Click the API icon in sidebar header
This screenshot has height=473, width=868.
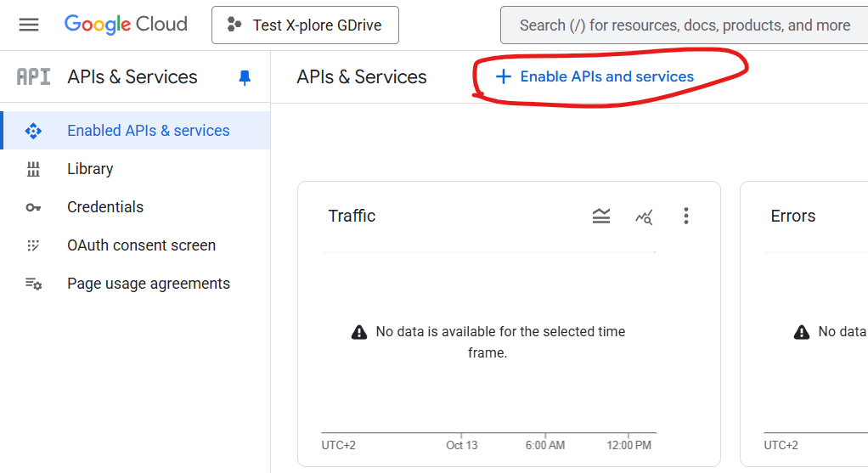coord(34,76)
